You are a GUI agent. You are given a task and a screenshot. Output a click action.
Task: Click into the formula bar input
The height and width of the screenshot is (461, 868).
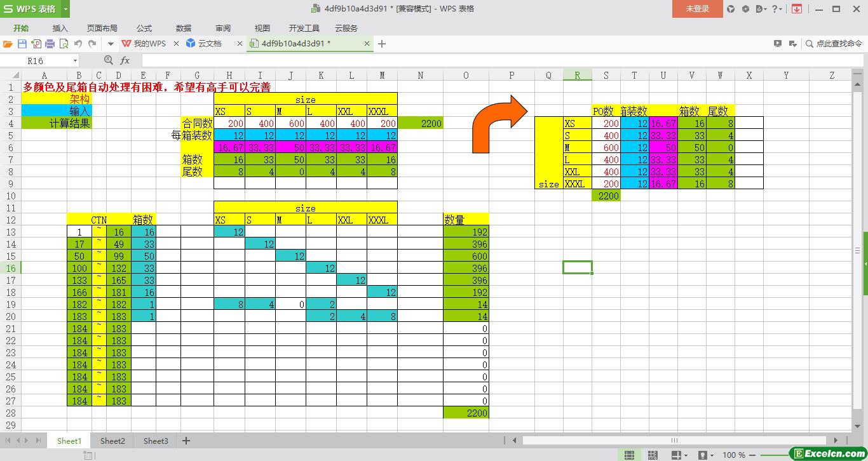pyautogui.click(x=502, y=60)
